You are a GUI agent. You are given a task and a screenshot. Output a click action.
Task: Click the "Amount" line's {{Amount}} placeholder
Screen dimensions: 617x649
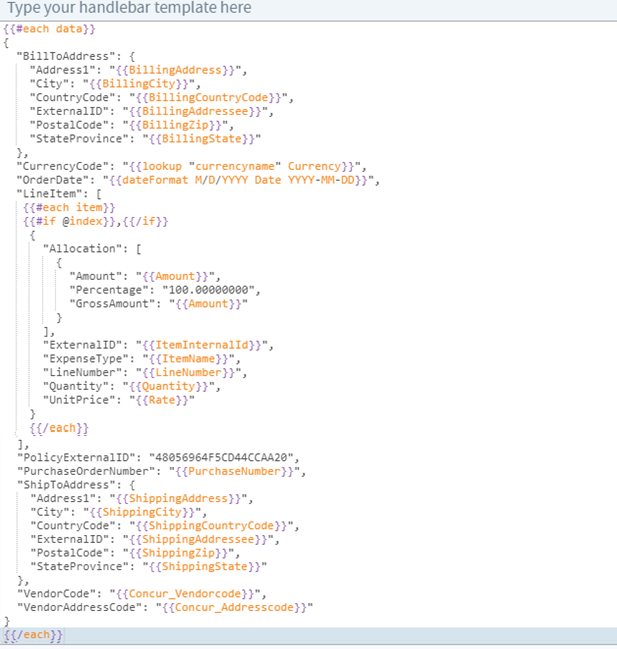point(175,276)
